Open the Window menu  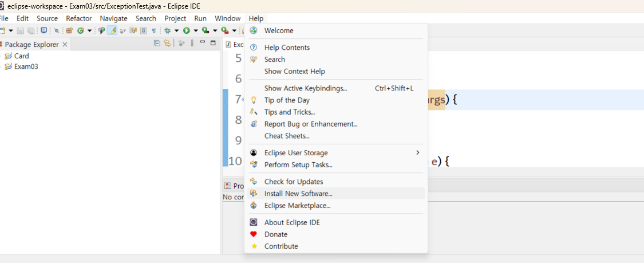coord(227,18)
